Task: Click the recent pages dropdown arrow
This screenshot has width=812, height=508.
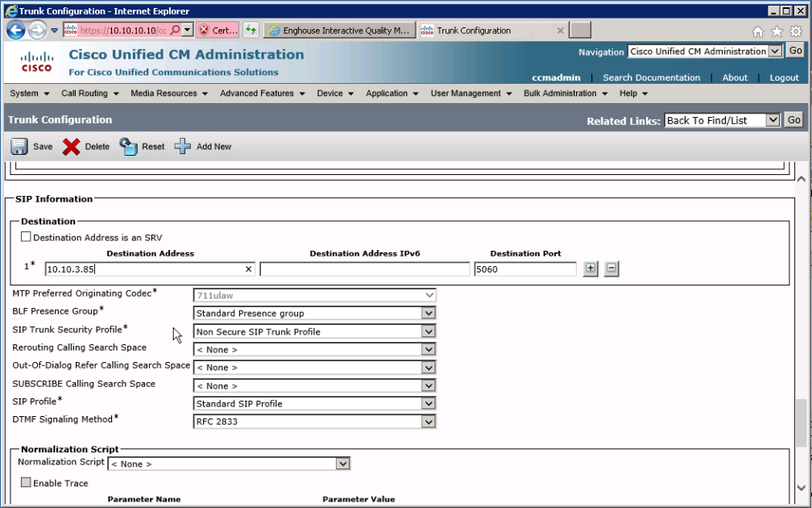Action: click(x=55, y=31)
